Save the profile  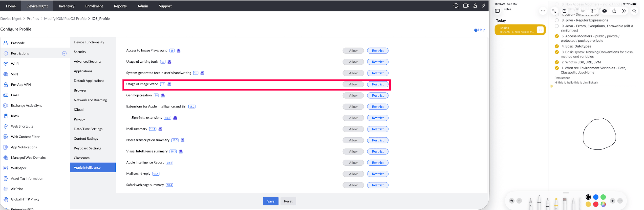coord(271,201)
